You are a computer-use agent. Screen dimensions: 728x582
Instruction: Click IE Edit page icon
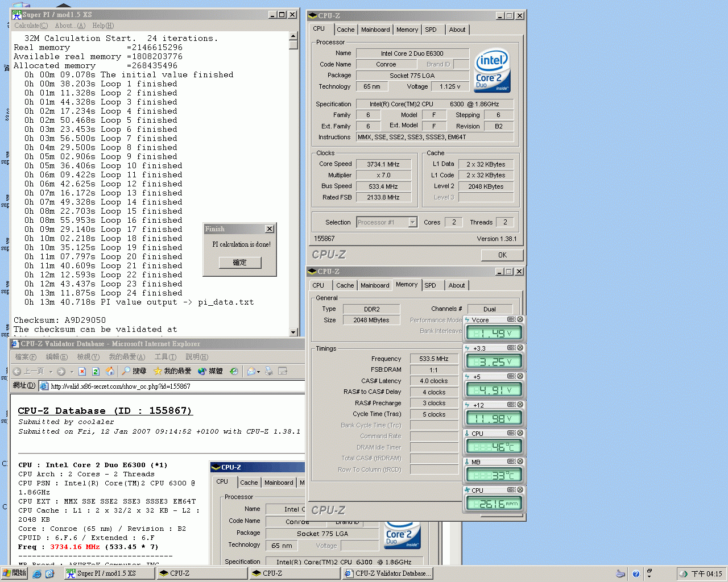click(x=283, y=371)
